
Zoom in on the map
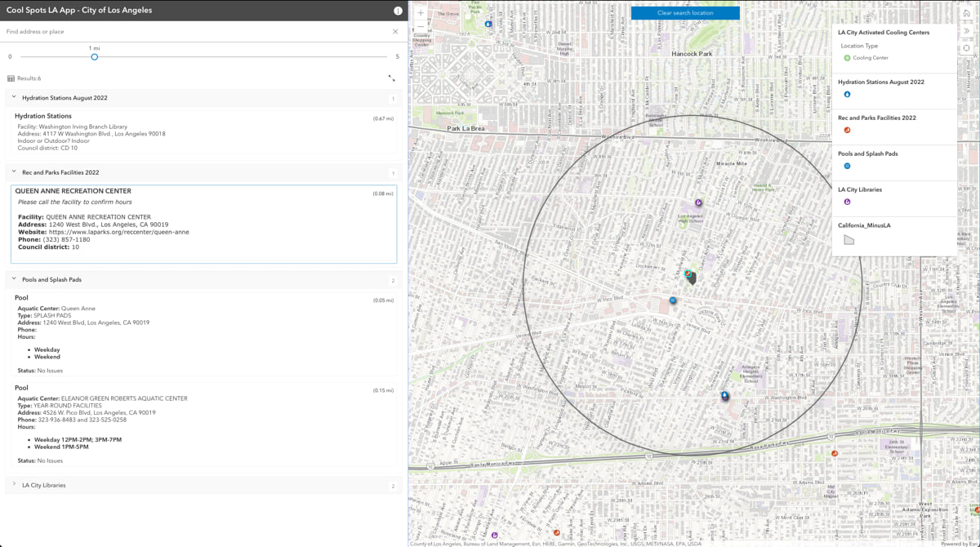[x=421, y=12]
